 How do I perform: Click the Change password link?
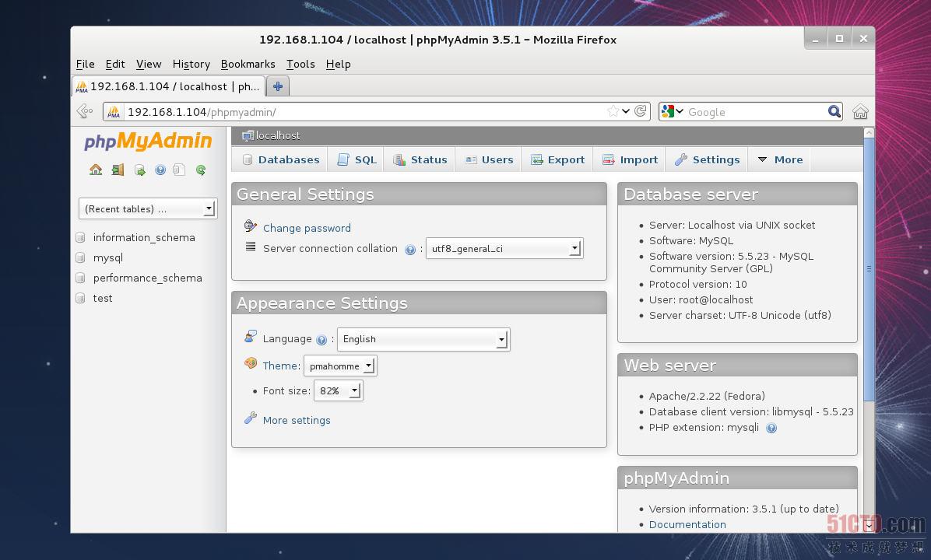[307, 228]
